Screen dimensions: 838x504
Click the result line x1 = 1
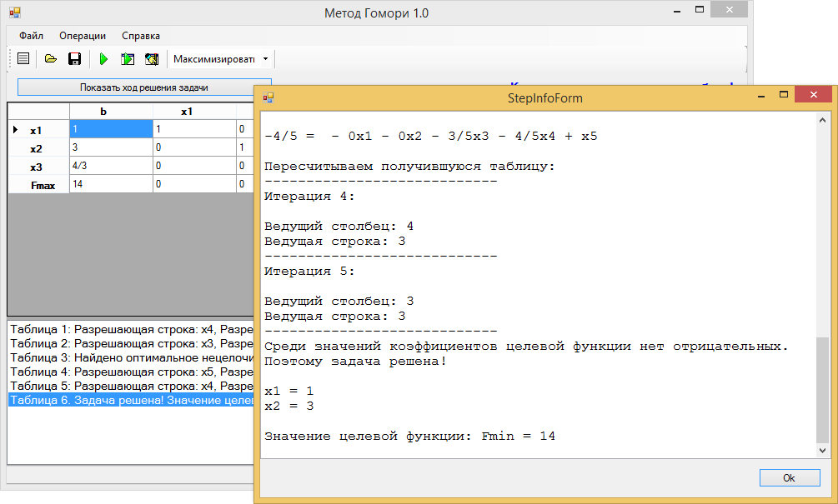(289, 392)
